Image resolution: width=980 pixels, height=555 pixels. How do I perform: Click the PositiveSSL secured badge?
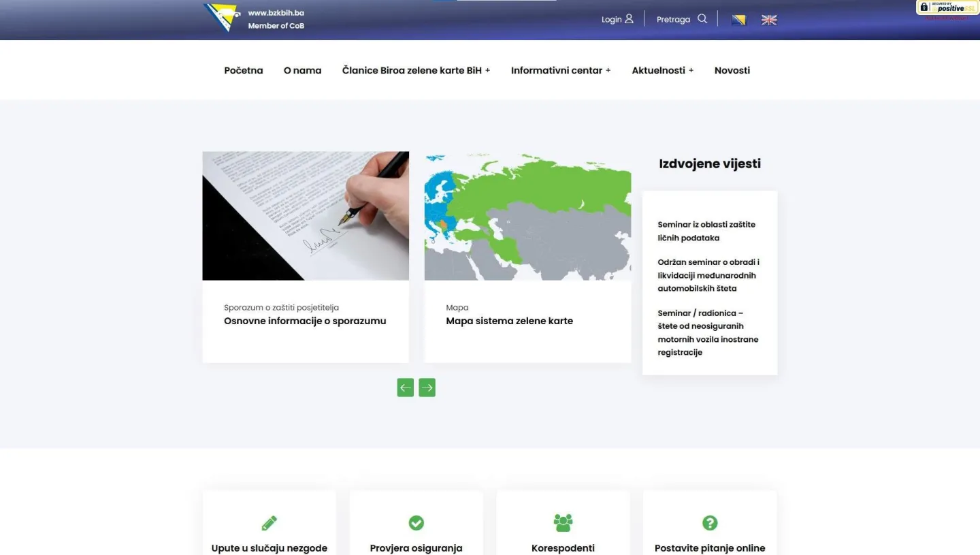947,7
